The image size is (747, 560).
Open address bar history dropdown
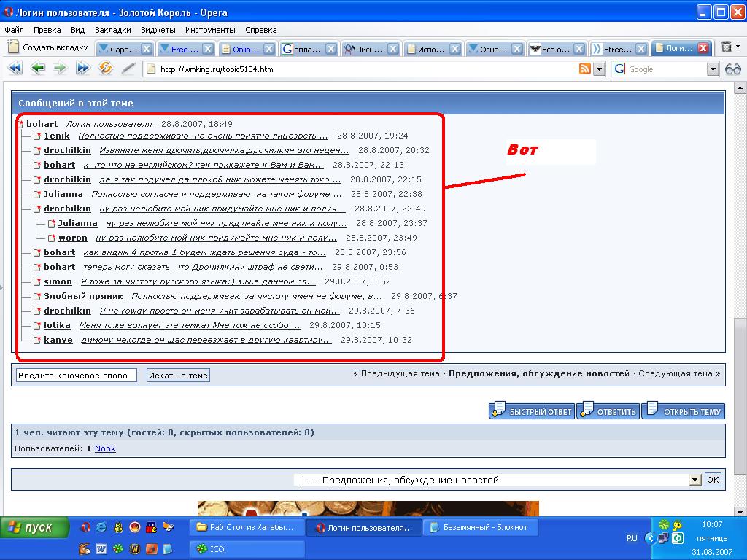point(600,69)
